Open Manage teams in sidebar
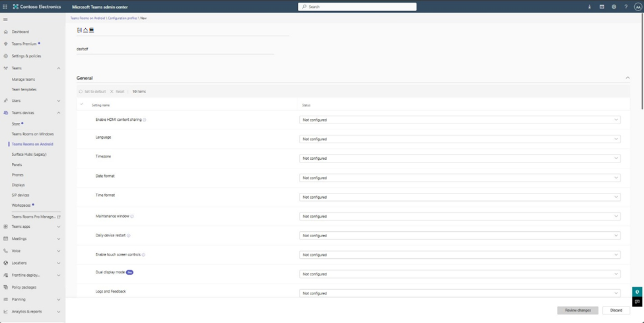This screenshot has height=323, width=644. coord(23,79)
